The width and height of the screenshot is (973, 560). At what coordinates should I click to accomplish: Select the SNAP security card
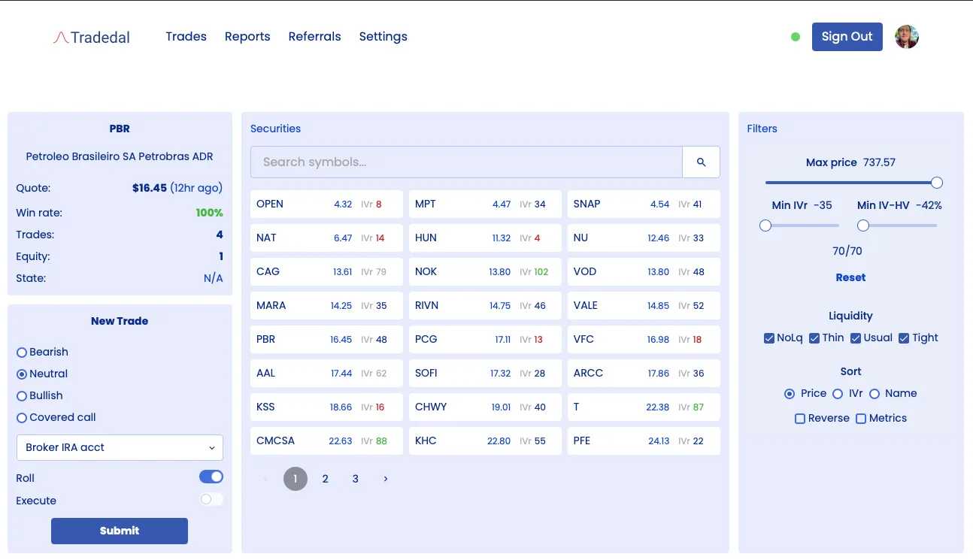[x=644, y=204]
